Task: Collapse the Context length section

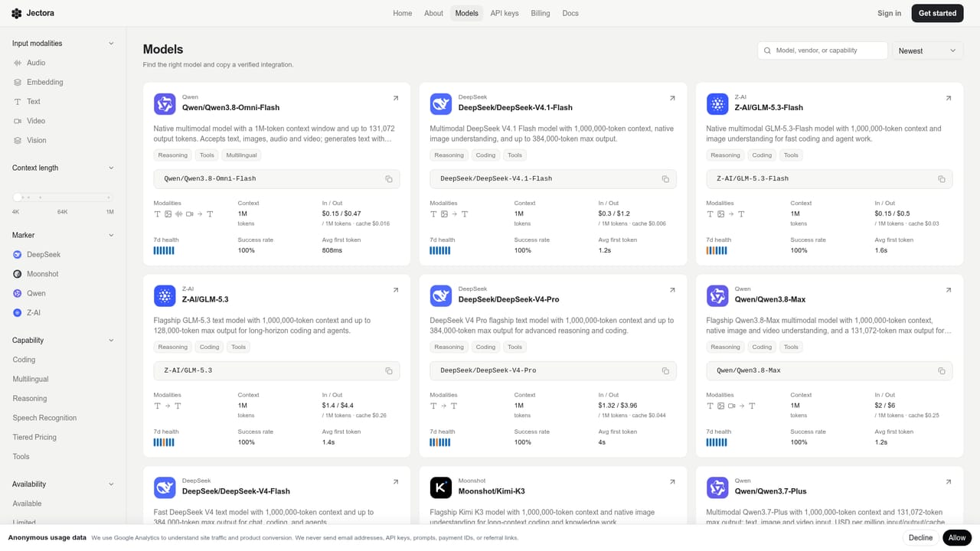Action: (x=63, y=168)
